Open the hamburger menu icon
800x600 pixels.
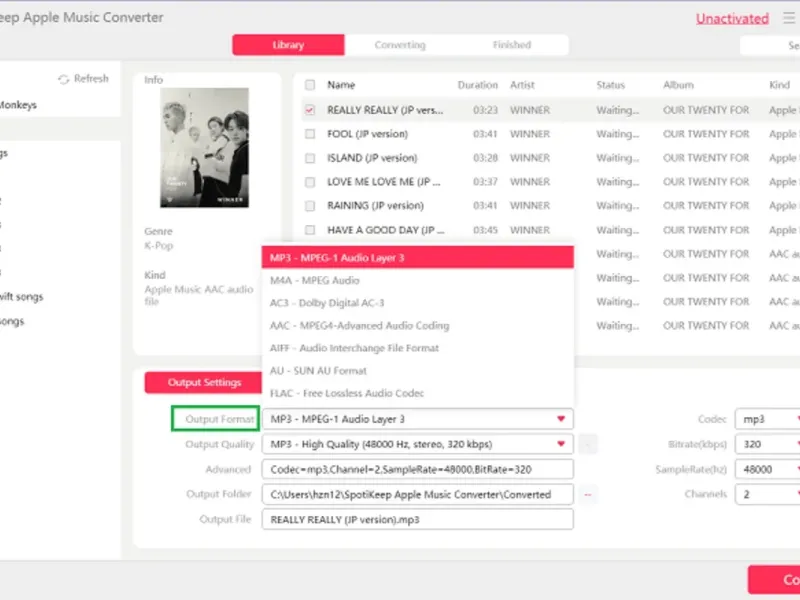(x=789, y=18)
